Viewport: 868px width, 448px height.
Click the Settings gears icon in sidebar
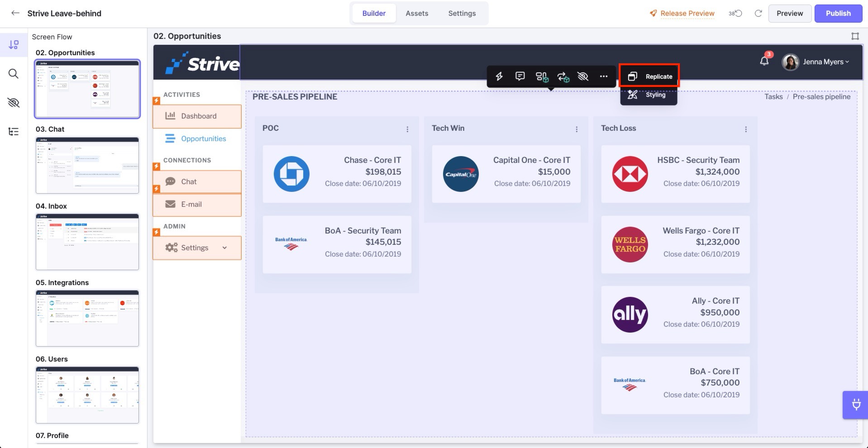pyautogui.click(x=172, y=248)
